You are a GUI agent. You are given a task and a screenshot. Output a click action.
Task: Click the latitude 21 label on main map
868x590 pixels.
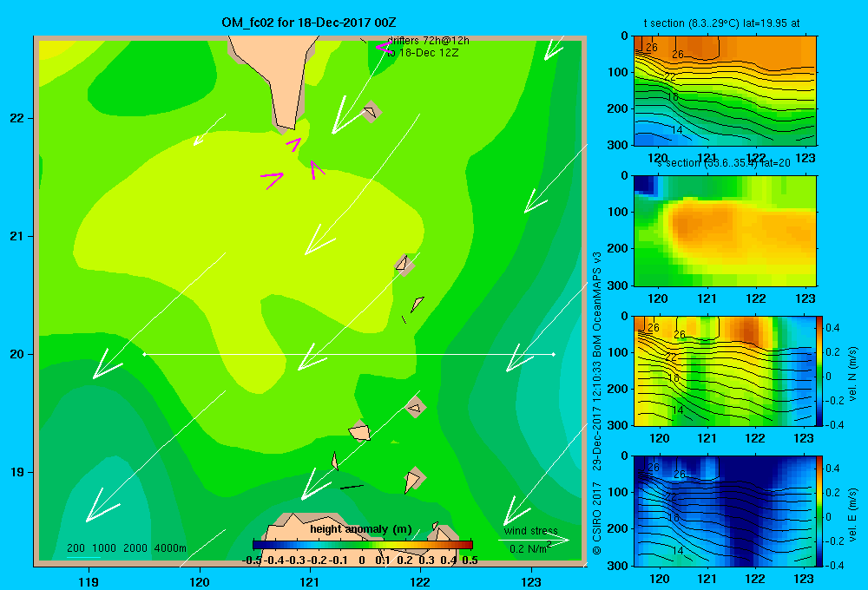[17, 236]
